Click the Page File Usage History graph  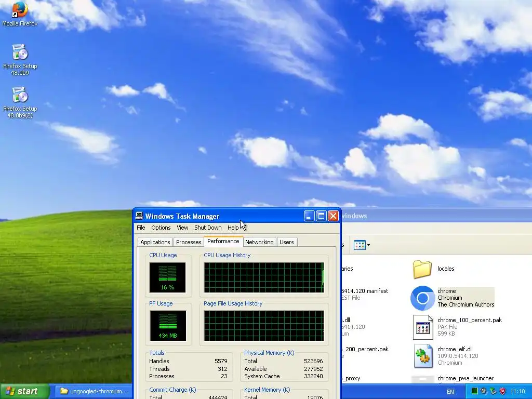coord(263,326)
